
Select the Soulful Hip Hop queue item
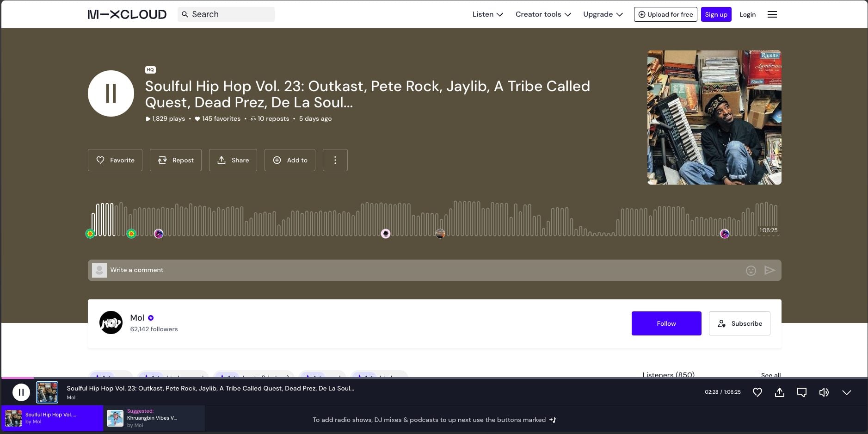pyautogui.click(x=52, y=418)
